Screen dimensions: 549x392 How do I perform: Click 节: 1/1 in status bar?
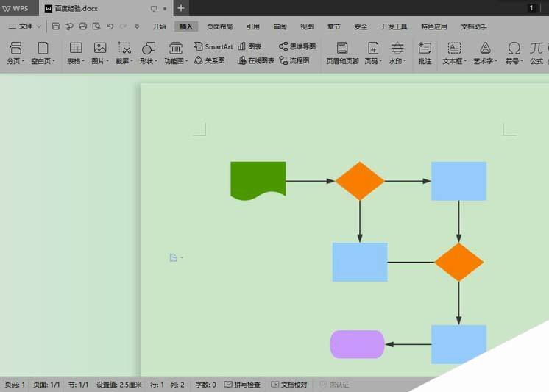tap(79, 385)
